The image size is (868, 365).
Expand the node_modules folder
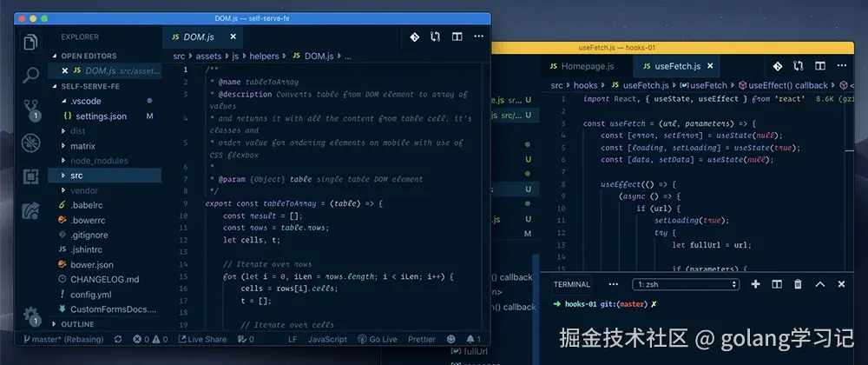click(99, 161)
